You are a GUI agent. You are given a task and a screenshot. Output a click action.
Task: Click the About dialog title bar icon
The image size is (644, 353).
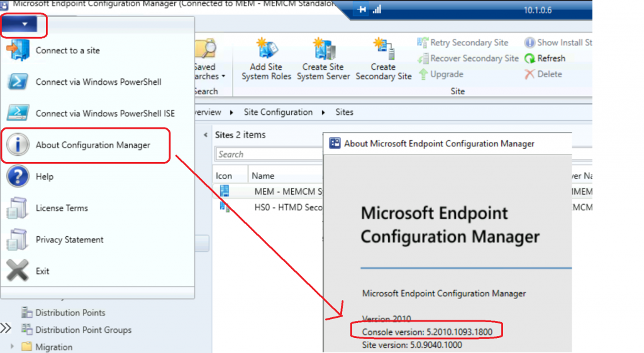(335, 143)
